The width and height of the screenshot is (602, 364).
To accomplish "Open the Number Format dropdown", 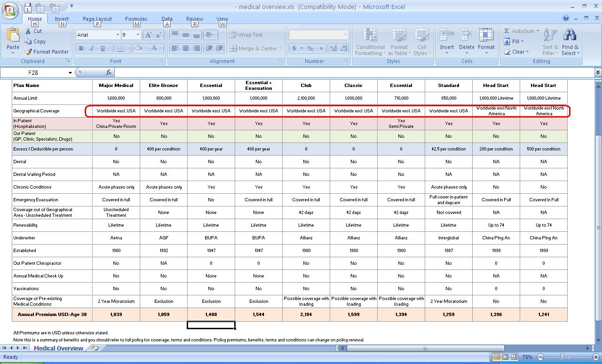I will [345, 35].
